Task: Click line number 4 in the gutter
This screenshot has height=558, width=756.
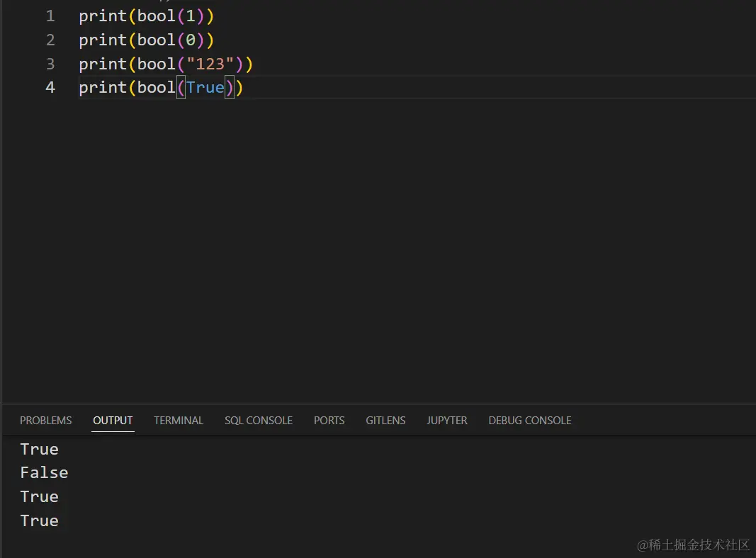Action: point(50,88)
